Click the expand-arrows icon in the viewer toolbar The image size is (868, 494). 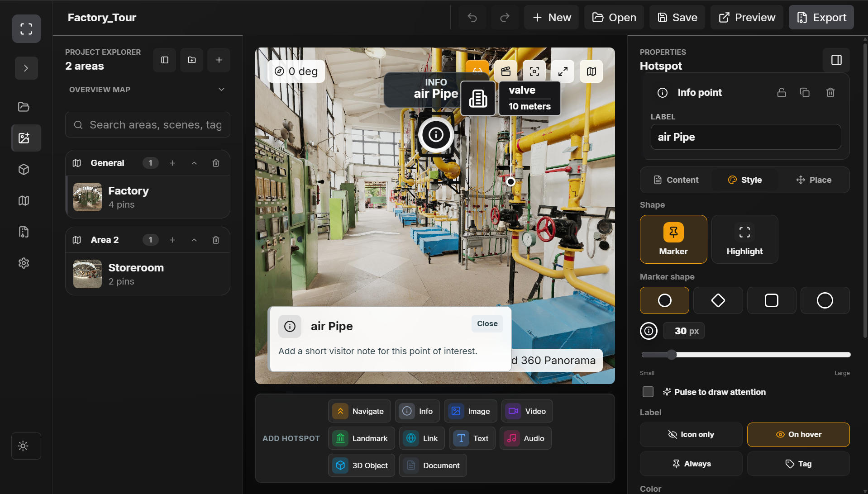tap(563, 71)
